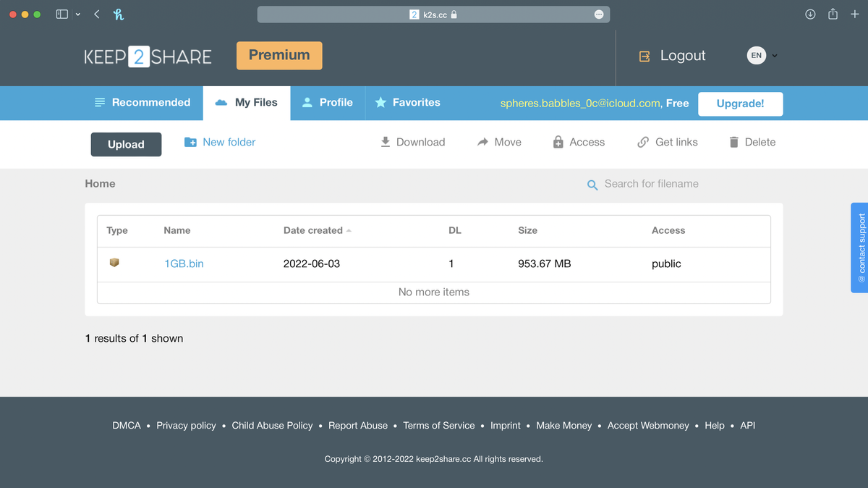The image size is (868, 488).
Task: Open the EN language dropdown
Action: coord(762,55)
